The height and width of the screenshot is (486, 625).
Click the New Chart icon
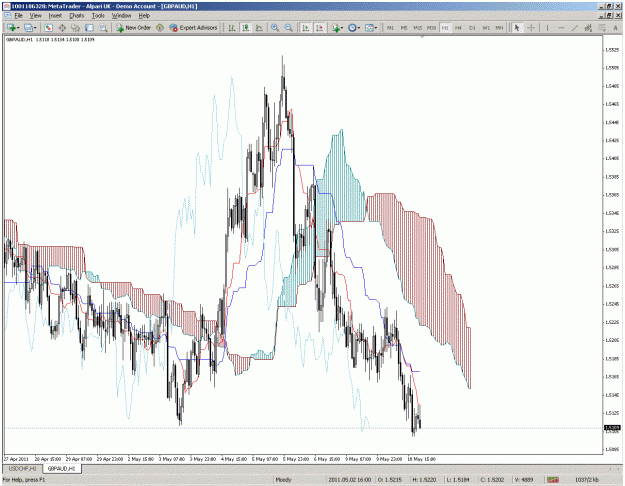pos(11,28)
